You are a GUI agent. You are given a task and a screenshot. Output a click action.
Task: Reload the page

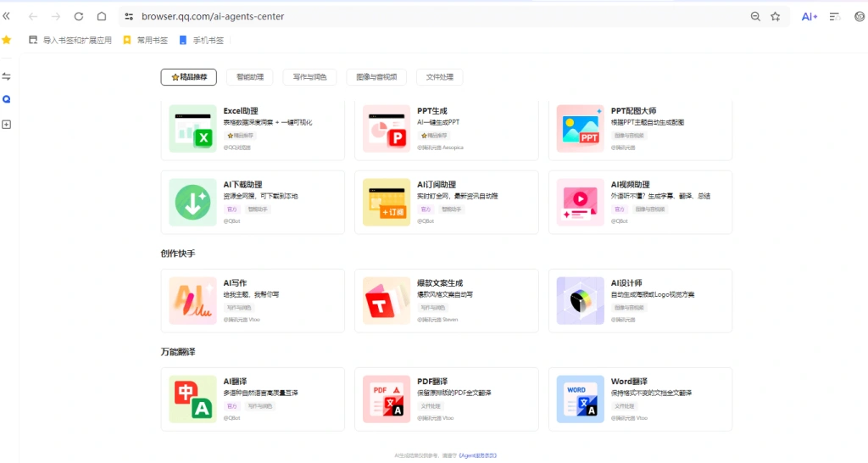tap(79, 16)
